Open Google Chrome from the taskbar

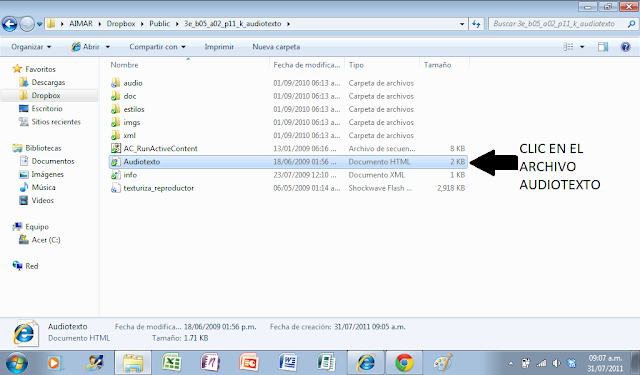coord(404,362)
